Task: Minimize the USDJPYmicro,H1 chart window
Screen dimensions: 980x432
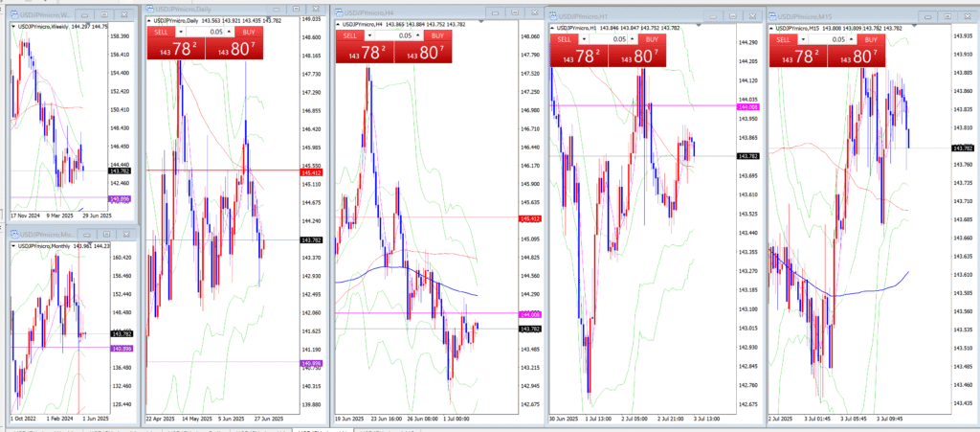Action: click(x=711, y=15)
